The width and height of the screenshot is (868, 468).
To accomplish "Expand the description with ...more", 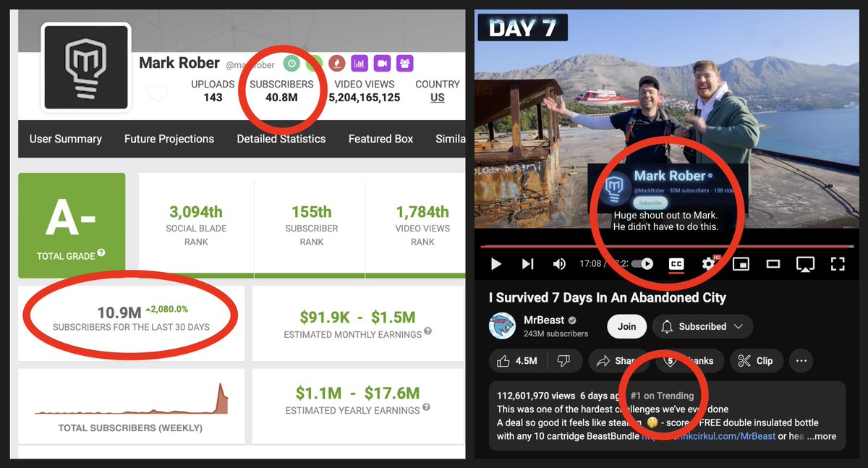I will (821, 436).
